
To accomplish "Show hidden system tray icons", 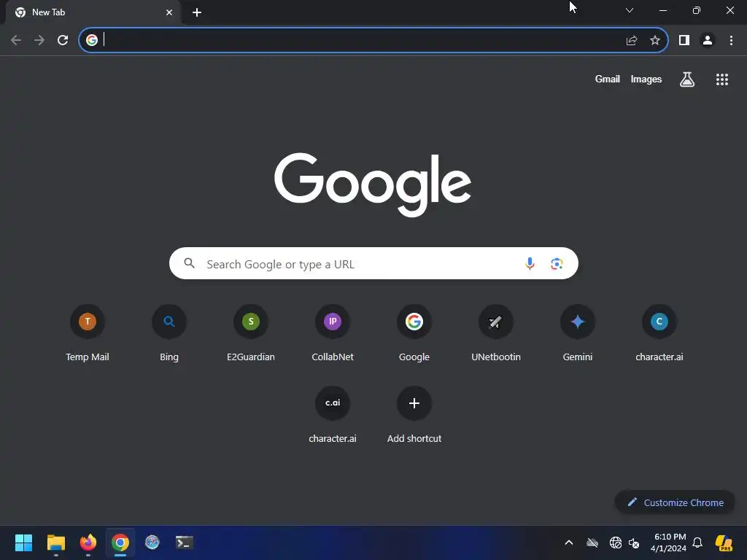I will tap(569, 542).
